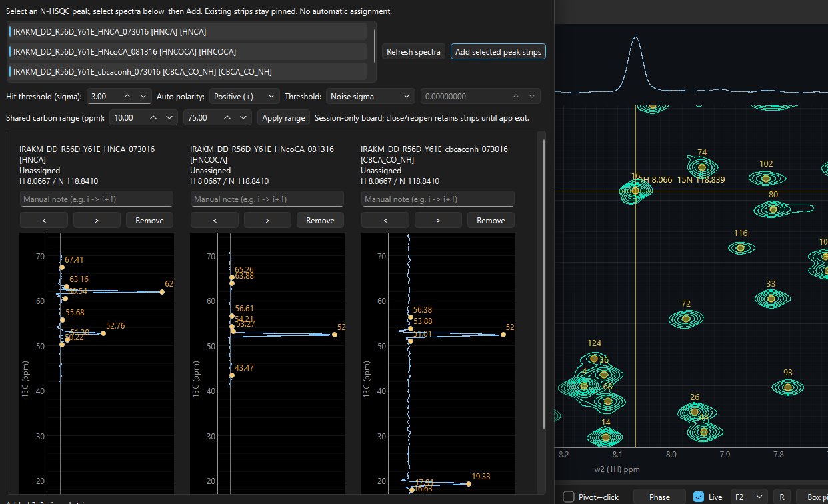Viewport: 828px width, 504px height.
Task: Select HSQC peak 26 on the spectrum
Action: [x=695, y=412]
